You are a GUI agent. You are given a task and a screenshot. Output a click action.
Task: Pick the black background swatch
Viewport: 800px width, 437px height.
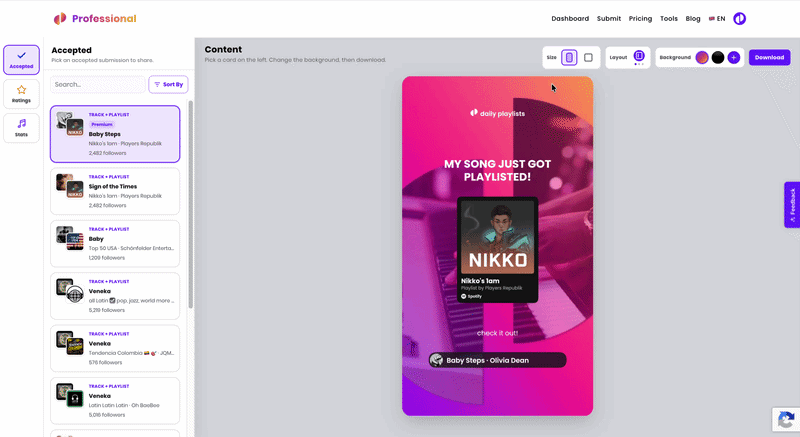pyautogui.click(x=718, y=58)
